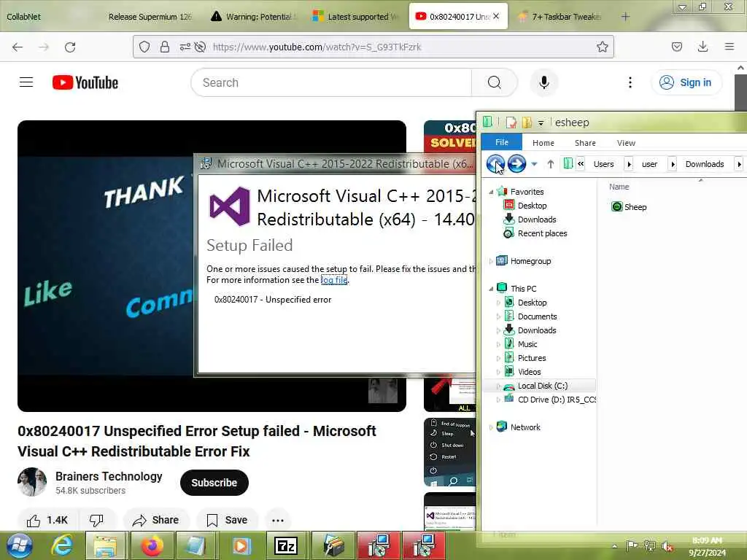Search with voice microphone button
Image resolution: width=747 pixels, height=560 pixels.
coord(544,82)
